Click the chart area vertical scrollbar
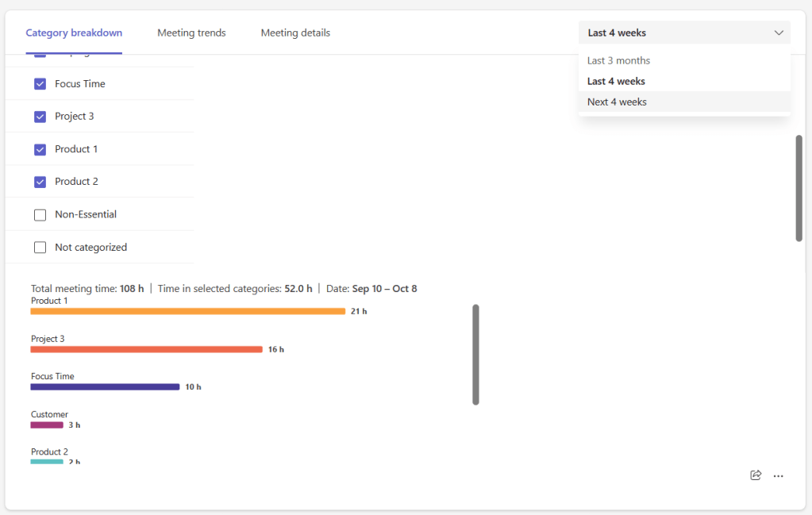 475,354
